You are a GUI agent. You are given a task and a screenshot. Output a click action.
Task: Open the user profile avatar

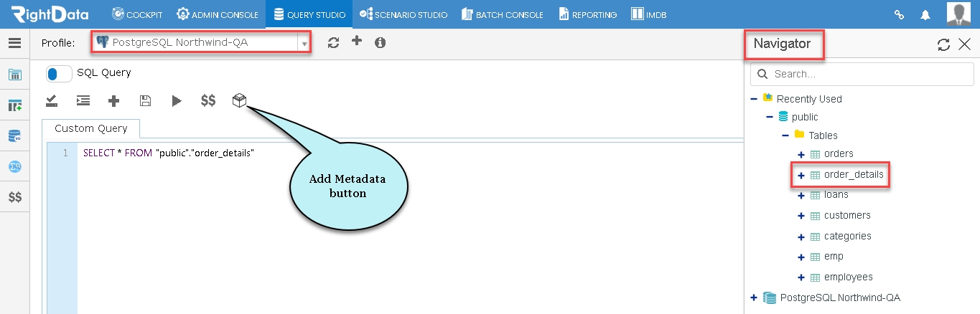(x=959, y=14)
